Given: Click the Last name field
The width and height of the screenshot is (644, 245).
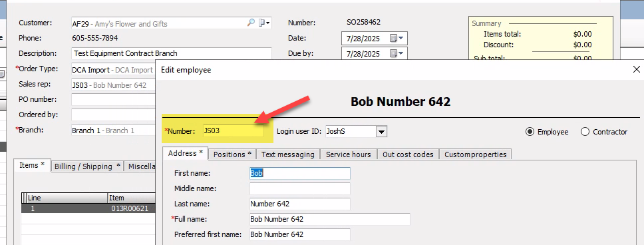Looking at the screenshot, I should click(300, 204).
